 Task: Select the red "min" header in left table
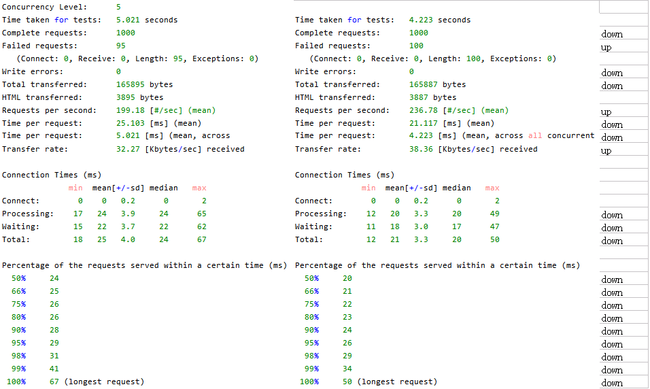[x=75, y=188]
